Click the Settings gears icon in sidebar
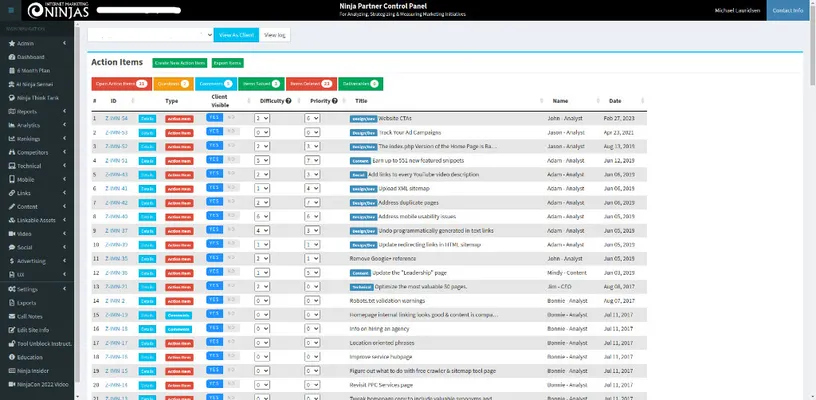Viewport: 816px width, 400px height. click(10, 288)
